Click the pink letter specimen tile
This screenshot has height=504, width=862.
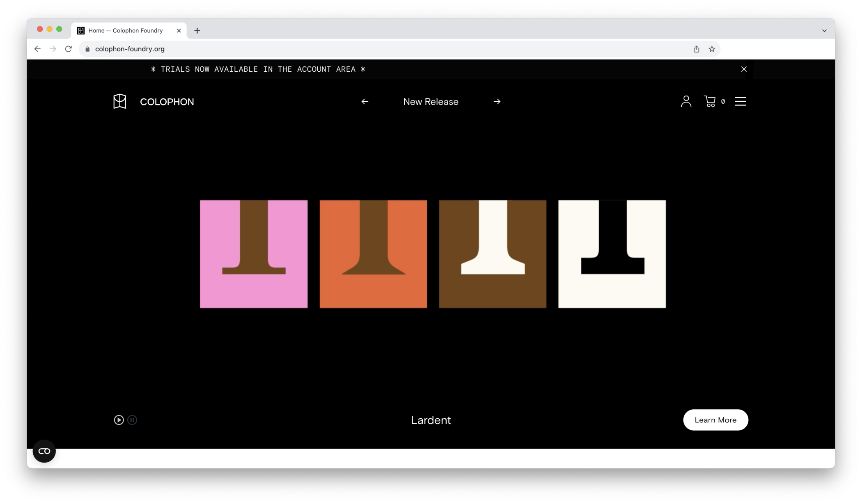253,254
